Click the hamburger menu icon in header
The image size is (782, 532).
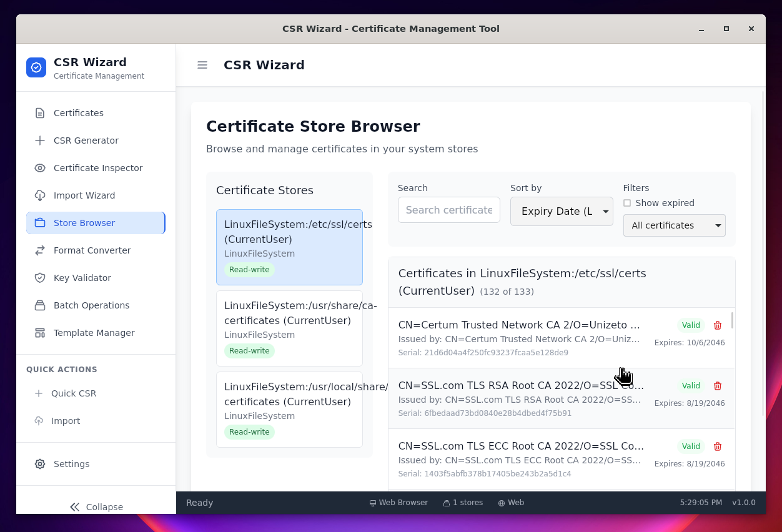pos(202,65)
